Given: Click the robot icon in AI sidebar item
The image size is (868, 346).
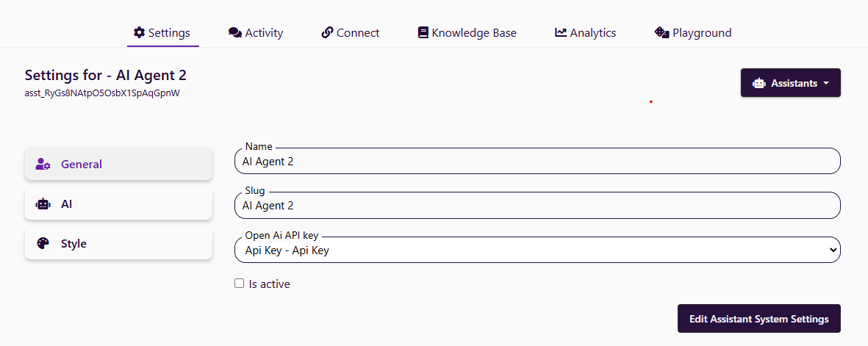Looking at the screenshot, I should [x=43, y=204].
